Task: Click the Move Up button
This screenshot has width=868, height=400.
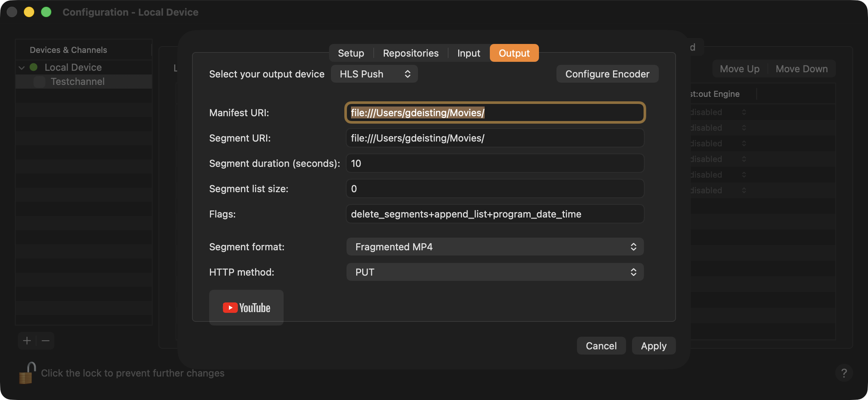Action: [x=740, y=69]
